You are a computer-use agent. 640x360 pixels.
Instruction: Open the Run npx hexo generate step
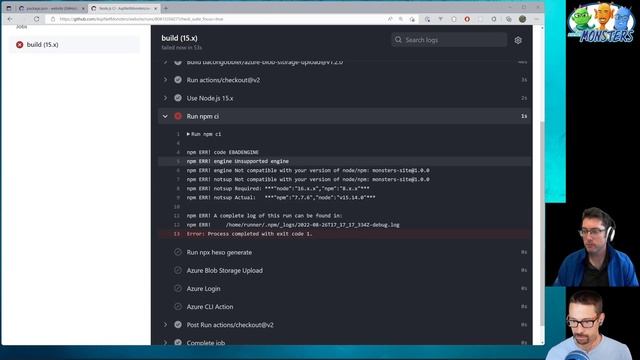coord(219,252)
